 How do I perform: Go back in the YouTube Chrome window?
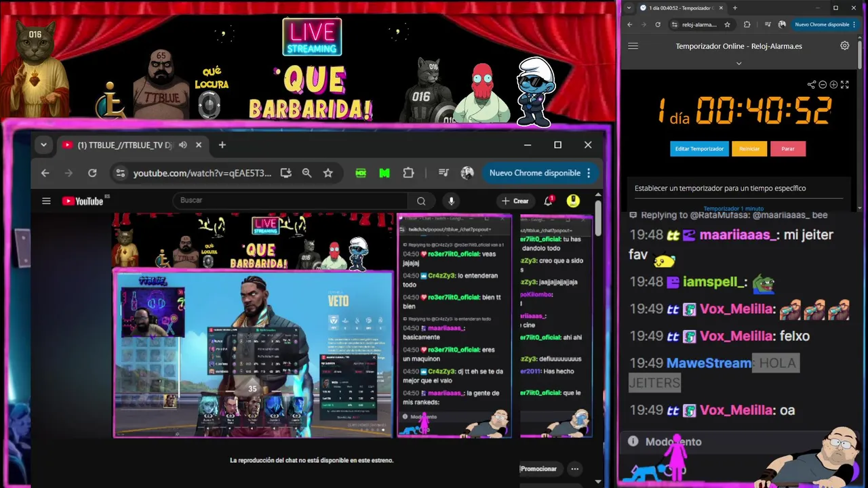click(45, 173)
